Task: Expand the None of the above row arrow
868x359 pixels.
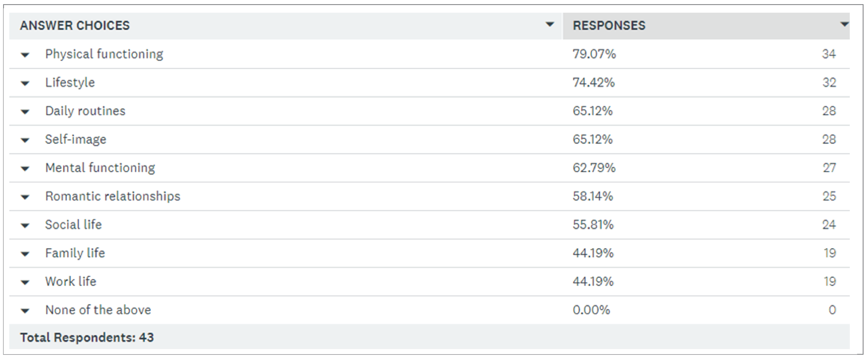Action: (x=25, y=311)
